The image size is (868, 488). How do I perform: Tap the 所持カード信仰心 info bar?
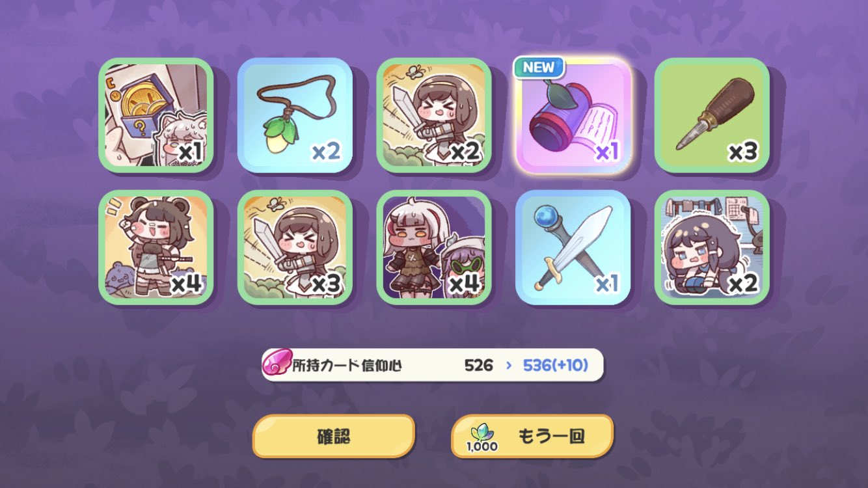coord(433,365)
